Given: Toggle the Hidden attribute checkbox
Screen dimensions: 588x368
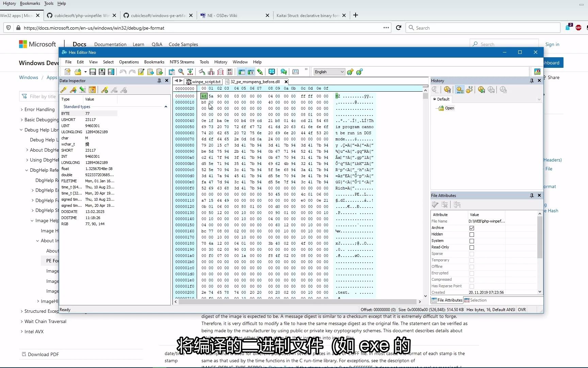Looking at the screenshot, I should [x=472, y=234].
